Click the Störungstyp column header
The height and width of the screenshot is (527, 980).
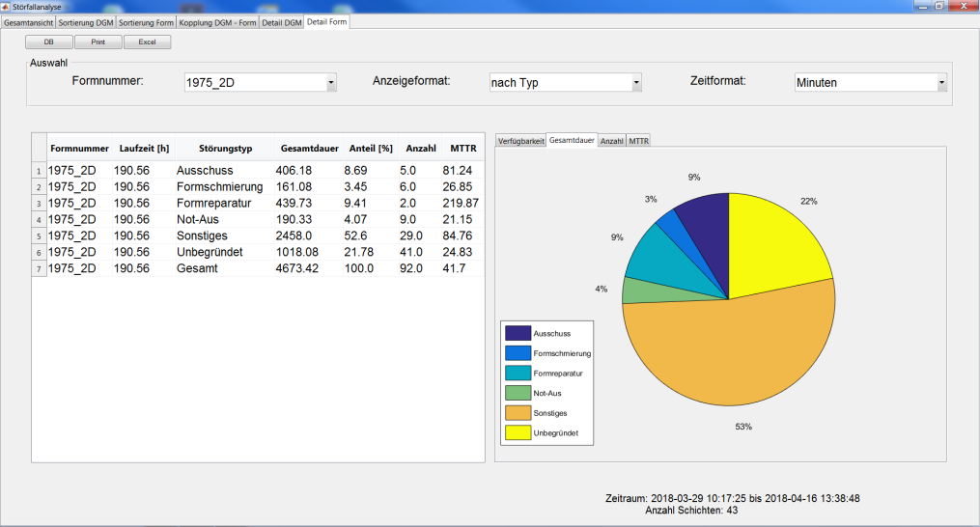[x=225, y=149]
